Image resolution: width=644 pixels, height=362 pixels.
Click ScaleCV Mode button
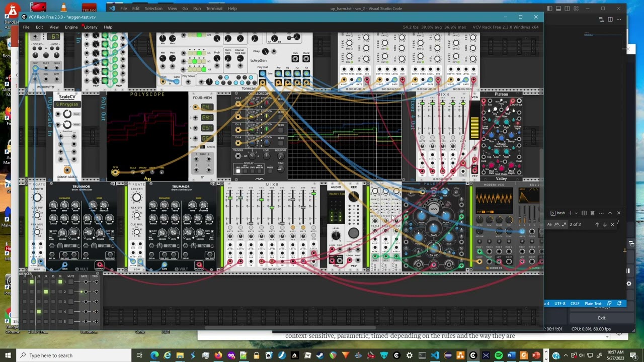point(76,125)
